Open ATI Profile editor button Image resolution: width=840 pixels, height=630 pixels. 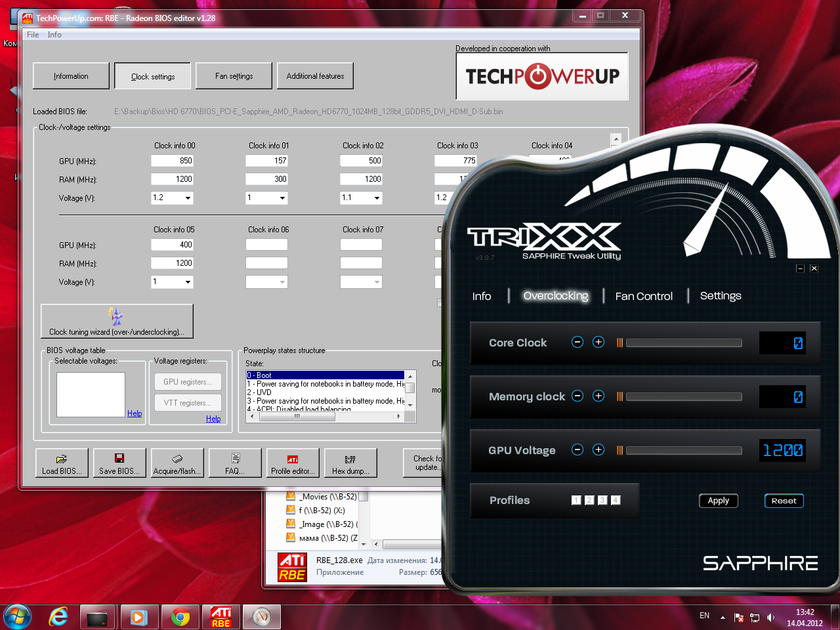tap(293, 463)
